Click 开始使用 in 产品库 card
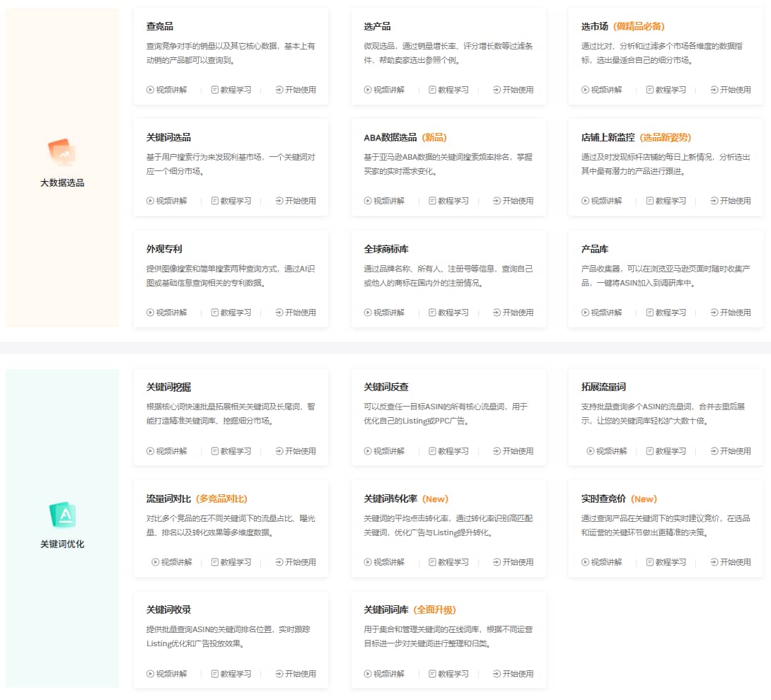771x700 pixels. (x=730, y=312)
